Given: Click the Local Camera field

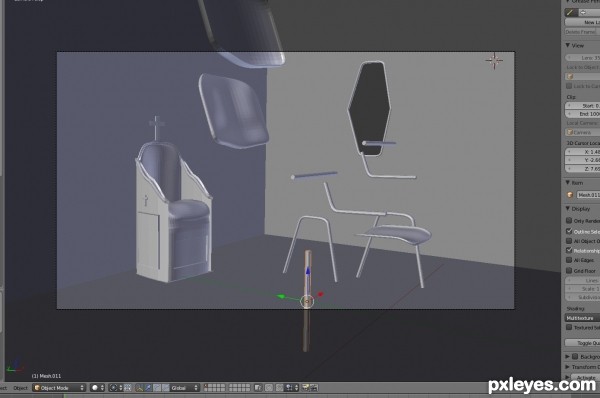Looking at the screenshot, I should pos(582,132).
